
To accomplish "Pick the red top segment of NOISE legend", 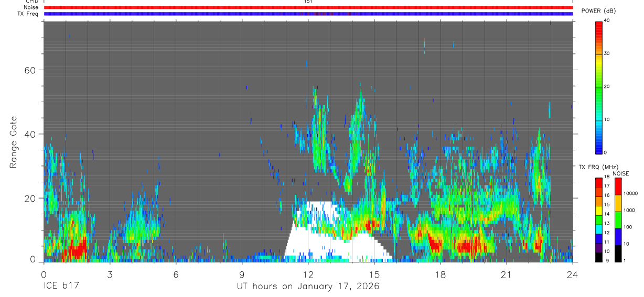I will click(x=618, y=186).
